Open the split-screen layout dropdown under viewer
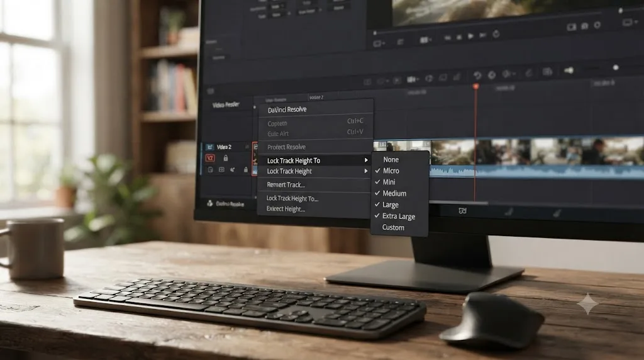644x360 pixels. [x=426, y=40]
